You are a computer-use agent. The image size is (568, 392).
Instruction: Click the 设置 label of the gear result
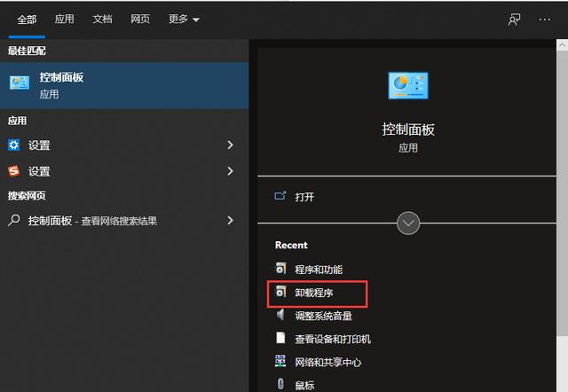39,145
